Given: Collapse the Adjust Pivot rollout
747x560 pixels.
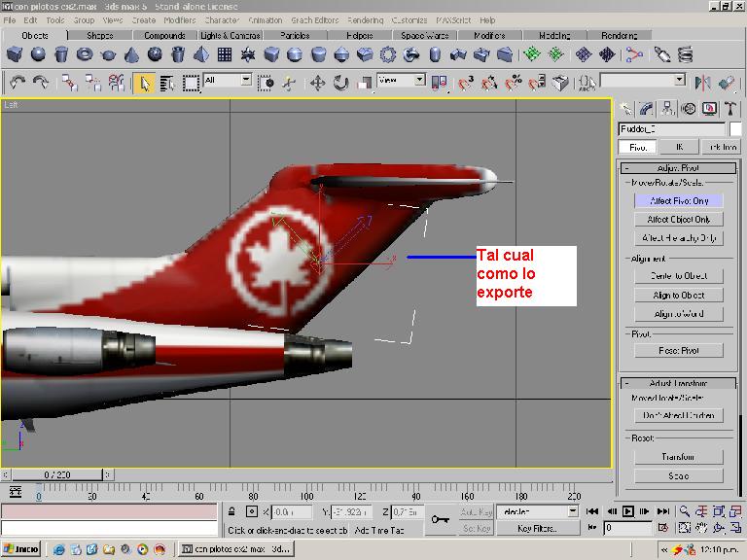Looking at the screenshot, I should click(678, 168).
